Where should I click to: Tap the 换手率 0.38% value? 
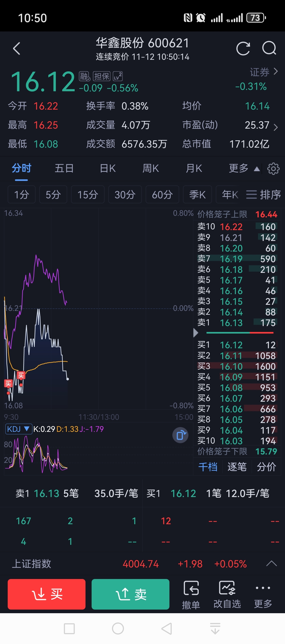[135, 106]
